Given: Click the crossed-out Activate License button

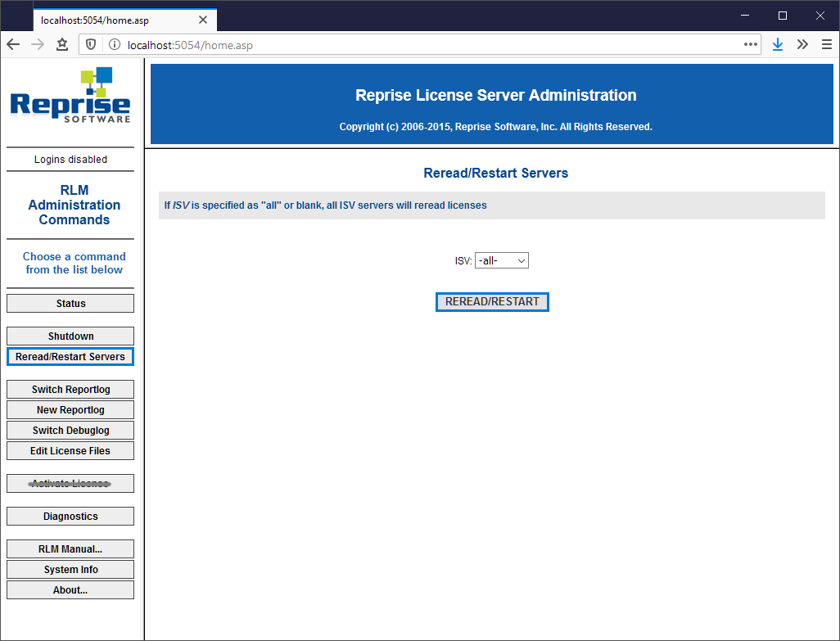Looking at the screenshot, I should tap(70, 484).
